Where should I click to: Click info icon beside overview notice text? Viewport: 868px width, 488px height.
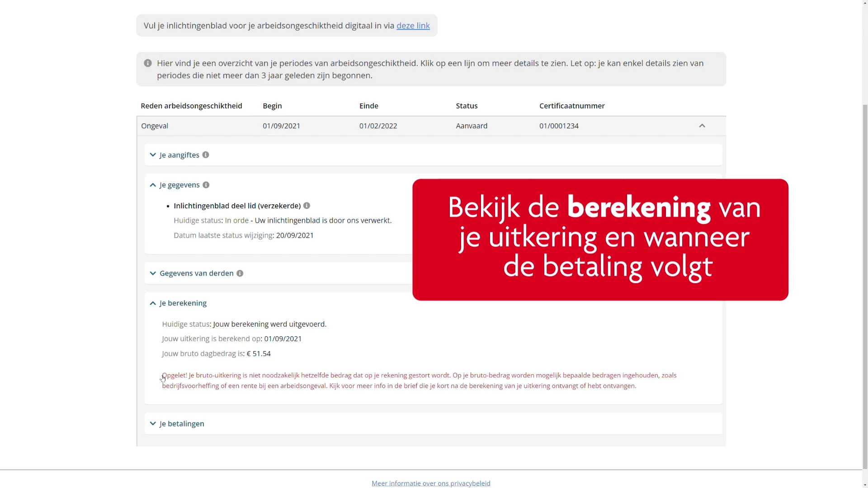click(x=148, y=63)
